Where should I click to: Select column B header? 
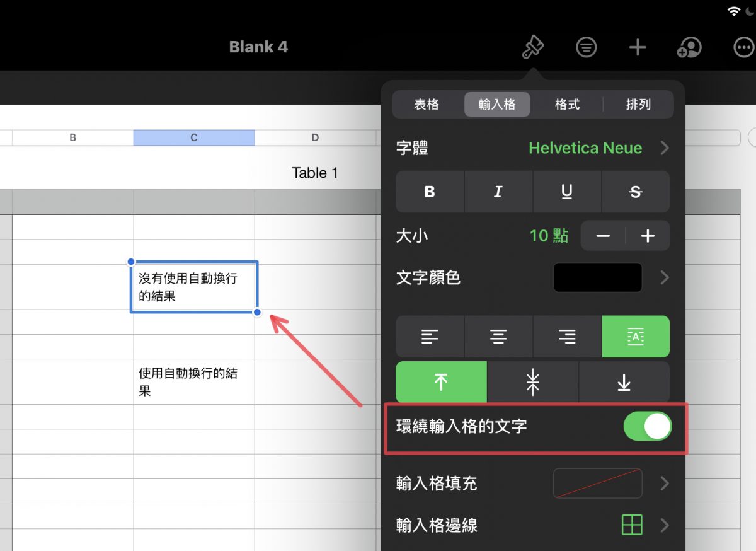(x=72, y=137)
